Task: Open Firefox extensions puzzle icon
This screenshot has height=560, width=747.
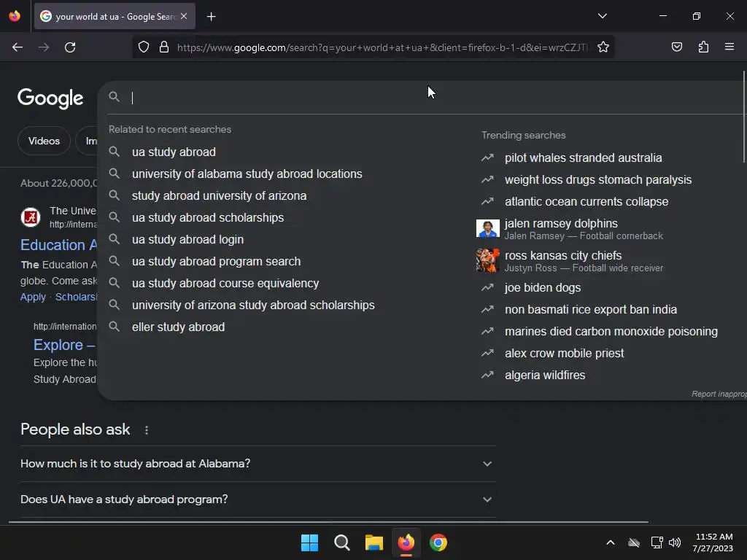Action: (x=703, y=47)
